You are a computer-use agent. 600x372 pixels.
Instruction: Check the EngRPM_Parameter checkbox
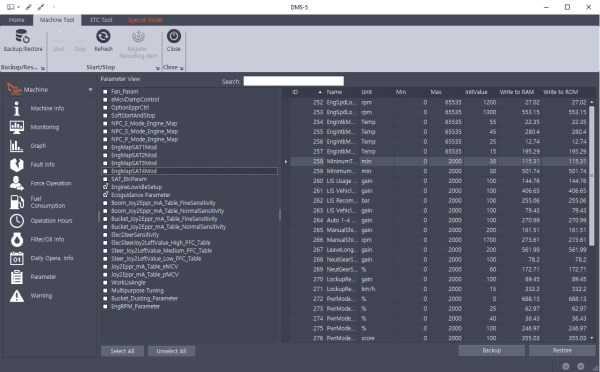click(x=105, y=307)
